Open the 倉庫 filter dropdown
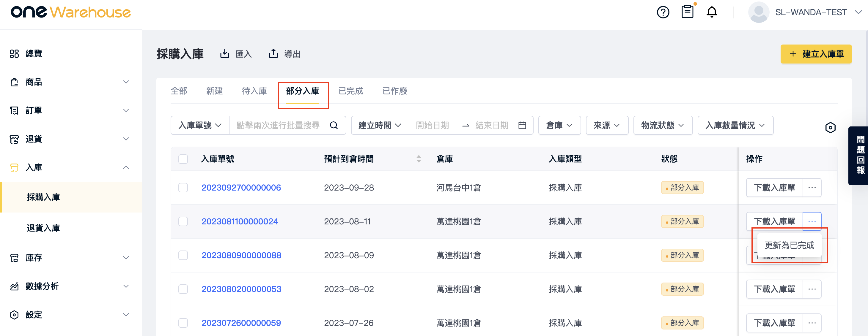 point(559,126)
